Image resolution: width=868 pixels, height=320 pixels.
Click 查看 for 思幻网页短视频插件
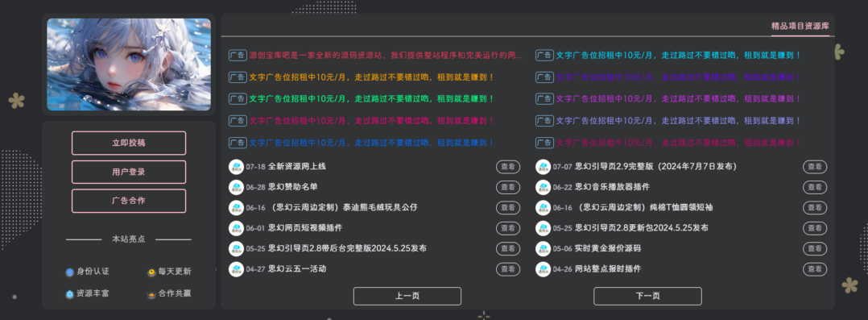pyautogui.click(x=507, y=228)
